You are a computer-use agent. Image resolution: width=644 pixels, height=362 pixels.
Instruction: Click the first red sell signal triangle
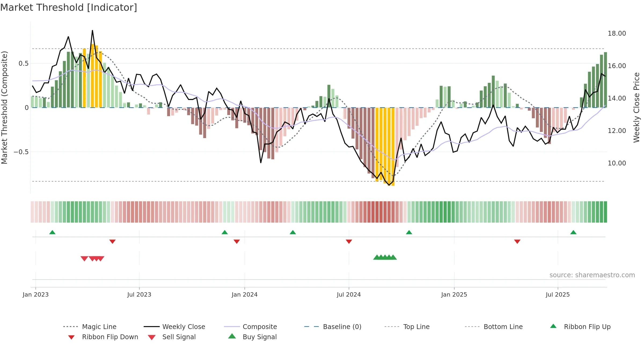pyautogui.click(x=84, y=258)
